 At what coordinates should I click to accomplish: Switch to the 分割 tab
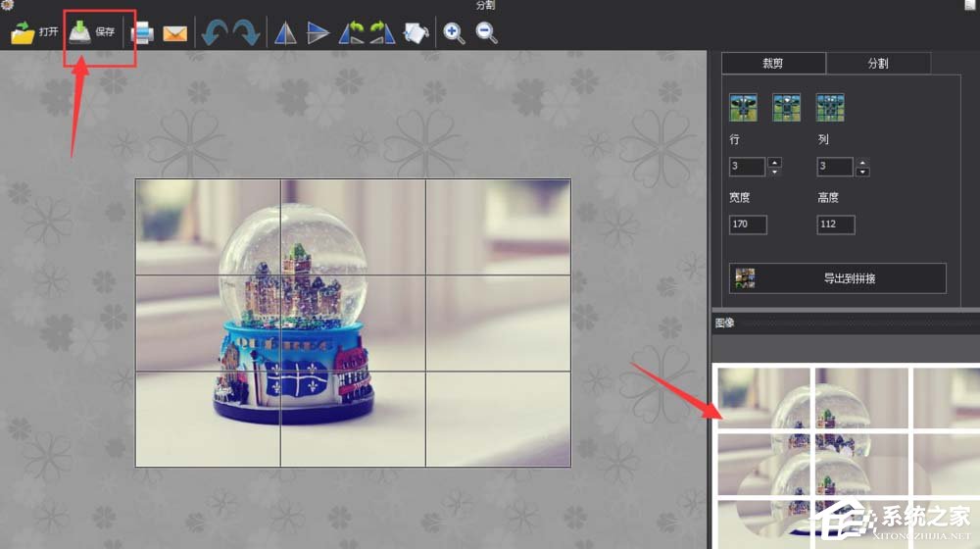[878, 63]
